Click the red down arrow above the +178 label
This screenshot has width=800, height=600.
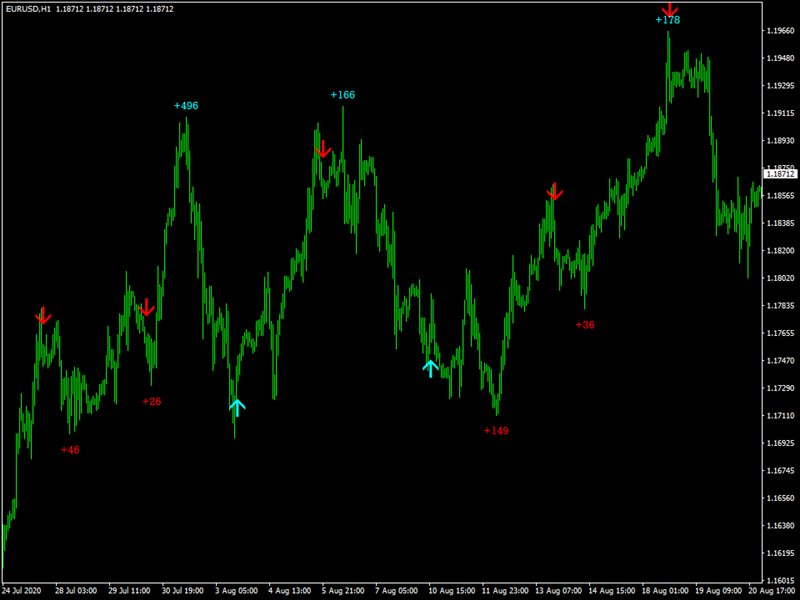(670, 9)
